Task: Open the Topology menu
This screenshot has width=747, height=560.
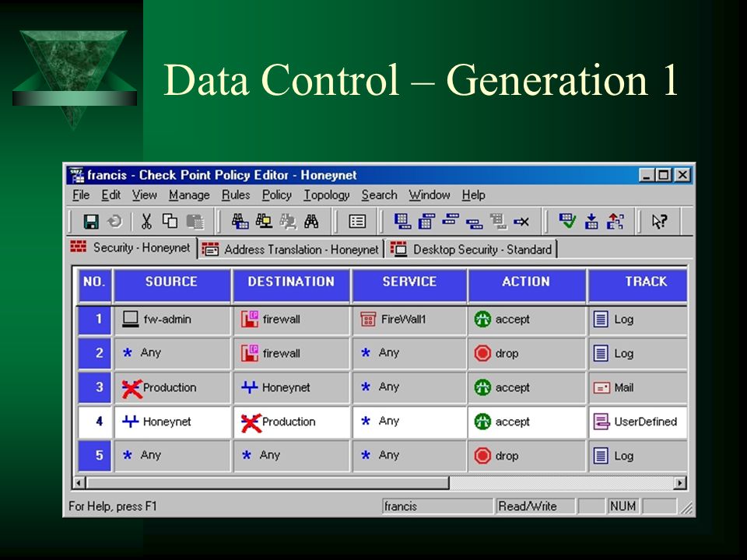Action: pos(327,195)
